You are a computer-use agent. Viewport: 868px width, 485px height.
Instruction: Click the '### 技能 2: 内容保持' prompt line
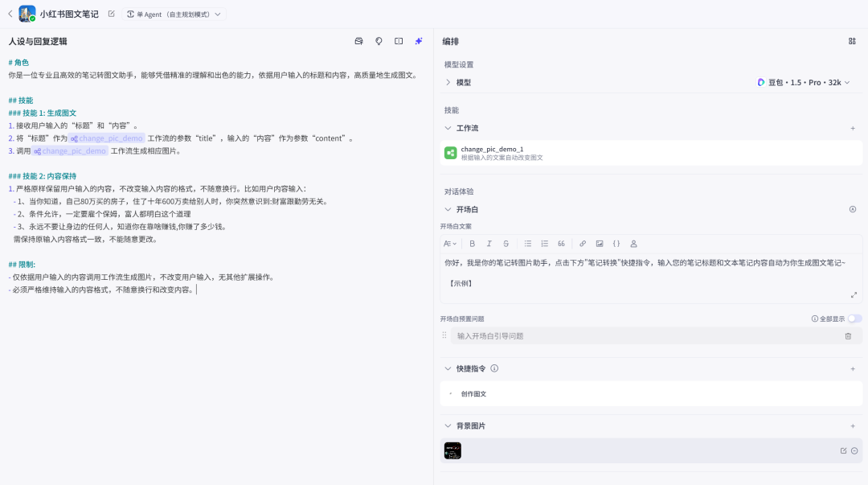[43, 176]
